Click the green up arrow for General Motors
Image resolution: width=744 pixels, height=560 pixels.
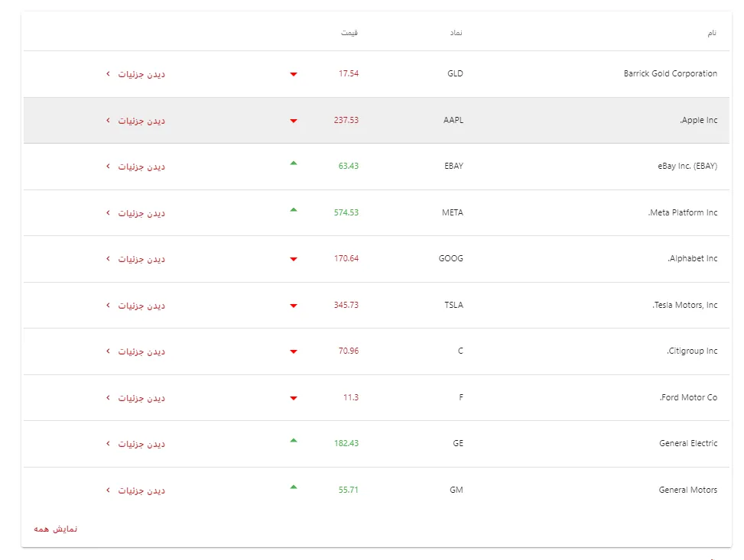(294, 487)
